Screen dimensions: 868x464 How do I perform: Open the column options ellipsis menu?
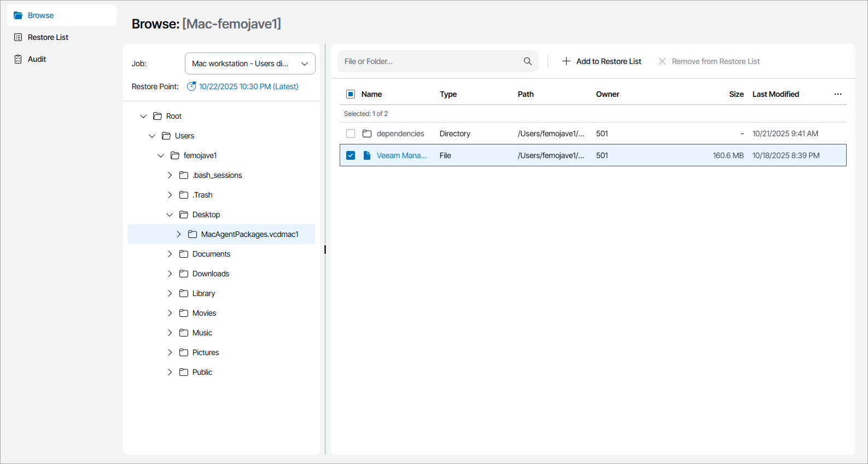837,94
